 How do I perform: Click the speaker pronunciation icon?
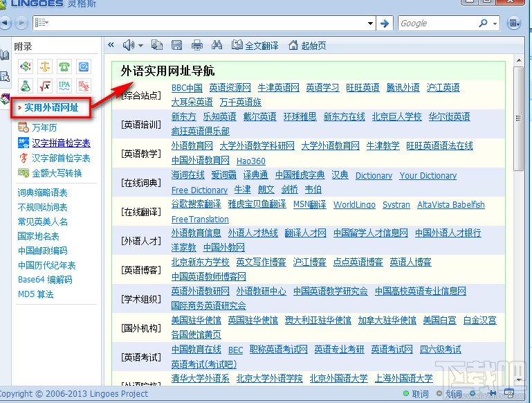tap(129, 45)
